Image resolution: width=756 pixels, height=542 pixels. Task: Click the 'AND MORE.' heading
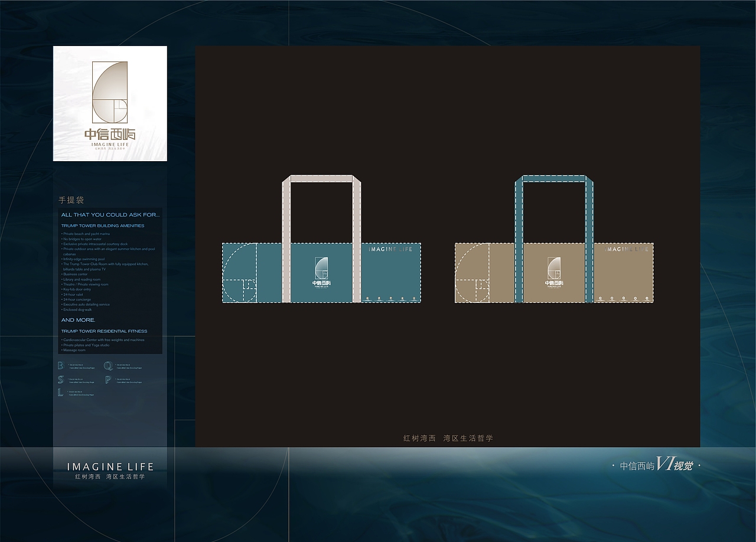click(x=79, y=320)
